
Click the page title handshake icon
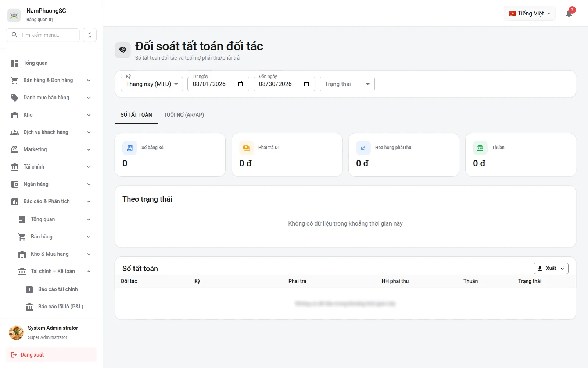pyautogui.click(x=123, y=50)
